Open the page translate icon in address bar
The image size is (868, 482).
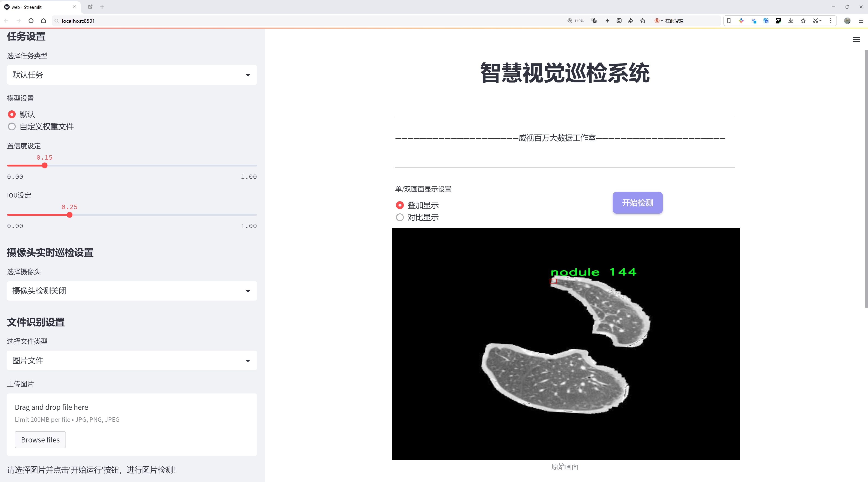pos(594,20)
